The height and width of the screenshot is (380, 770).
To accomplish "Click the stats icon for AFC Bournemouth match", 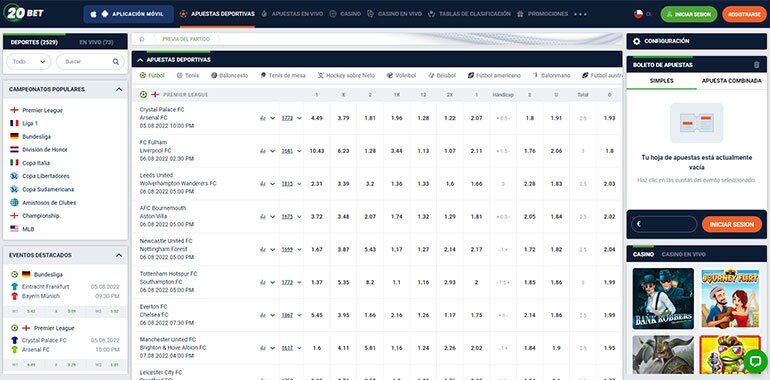I will pos(263,217).
